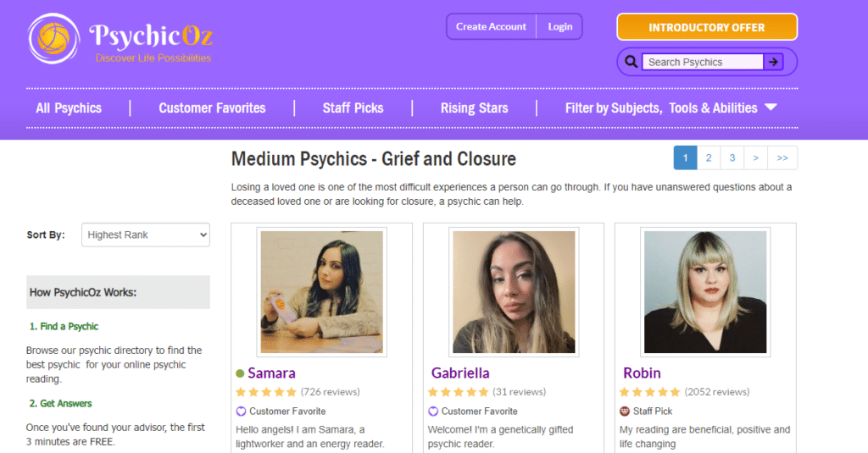Expand Filter by Subjects, Tools & Abilities

pos(670,108)
